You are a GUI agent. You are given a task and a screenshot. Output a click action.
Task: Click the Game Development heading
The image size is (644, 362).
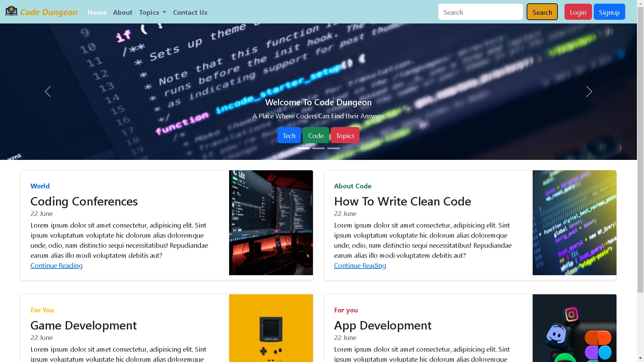coord(84,325)
